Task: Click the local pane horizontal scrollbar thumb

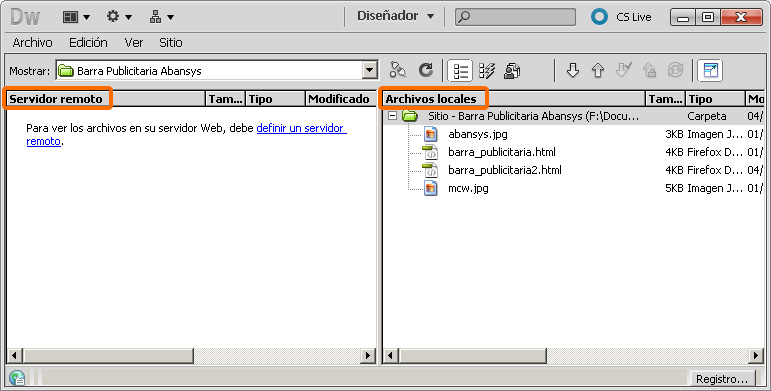Action: click(473, 355)
